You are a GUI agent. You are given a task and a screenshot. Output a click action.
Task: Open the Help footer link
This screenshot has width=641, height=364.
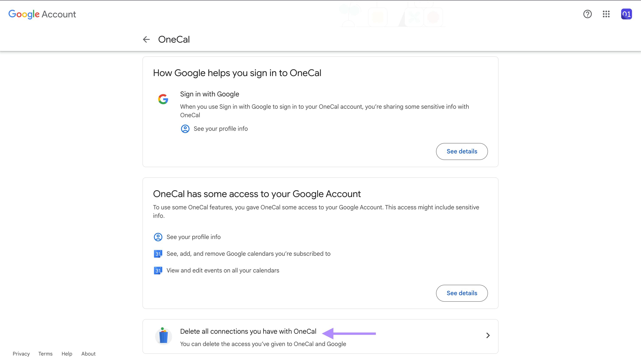coord(67,353)
